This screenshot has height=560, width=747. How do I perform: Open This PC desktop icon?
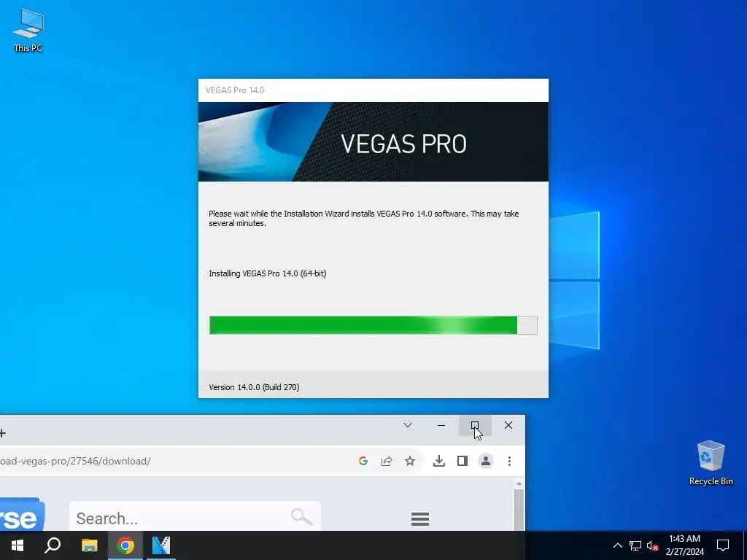pyautogui.click(x=28, y=30)
